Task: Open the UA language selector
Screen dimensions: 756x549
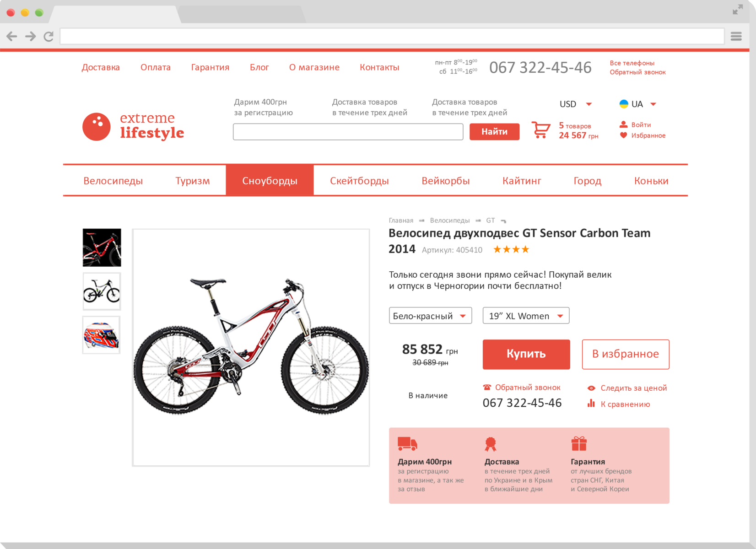Action: (x=638, y=104)
